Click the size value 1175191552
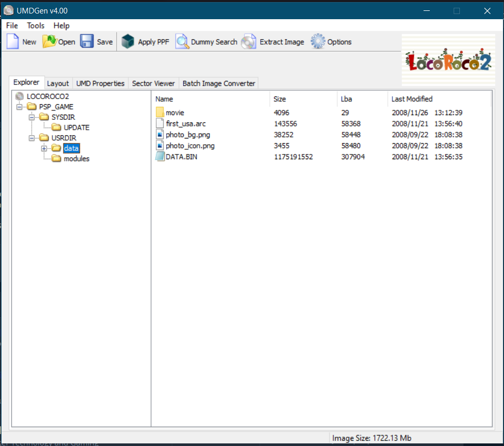This screenshot has height=446, width=504. coord(293,157)
